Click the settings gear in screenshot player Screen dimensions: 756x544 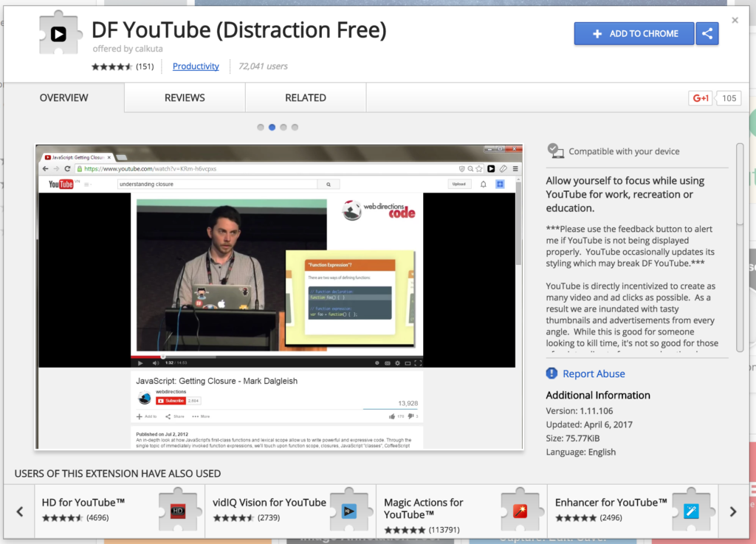pyautogui.click(x=397, y=363)
